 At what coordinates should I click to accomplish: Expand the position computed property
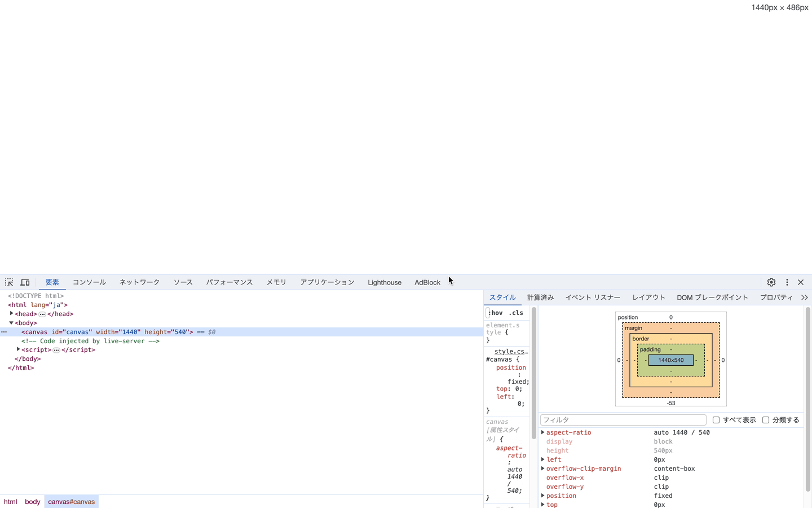[x=542, y=496]
